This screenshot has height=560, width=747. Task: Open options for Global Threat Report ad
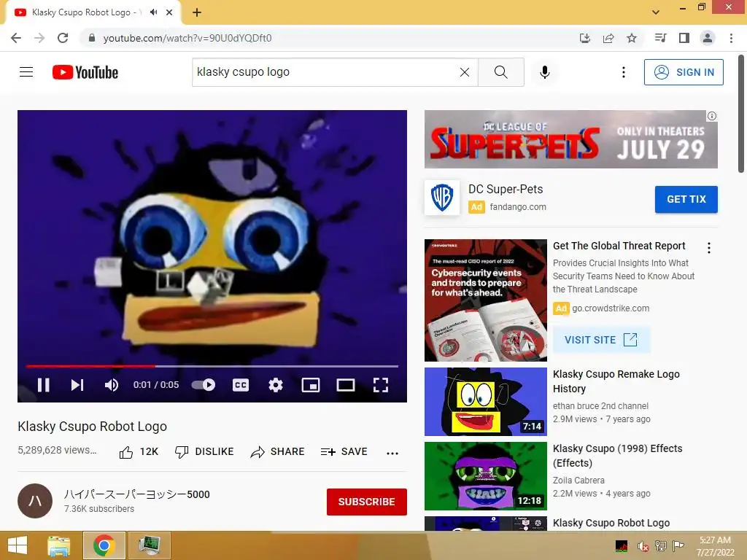(x=709, y=248)
